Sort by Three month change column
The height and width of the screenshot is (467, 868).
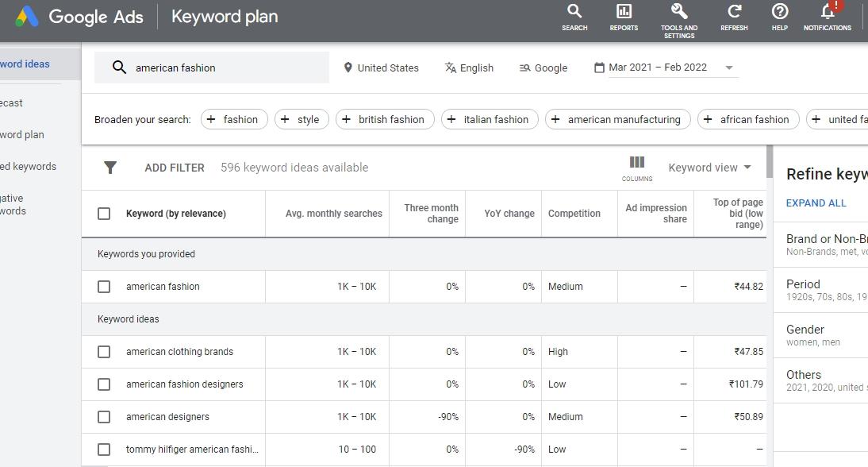[x=431, y=214]
